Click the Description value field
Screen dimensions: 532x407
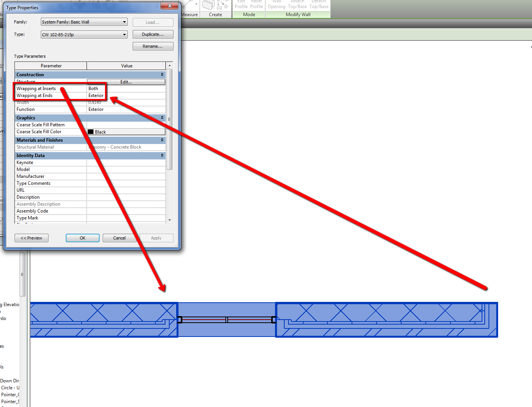126,197
